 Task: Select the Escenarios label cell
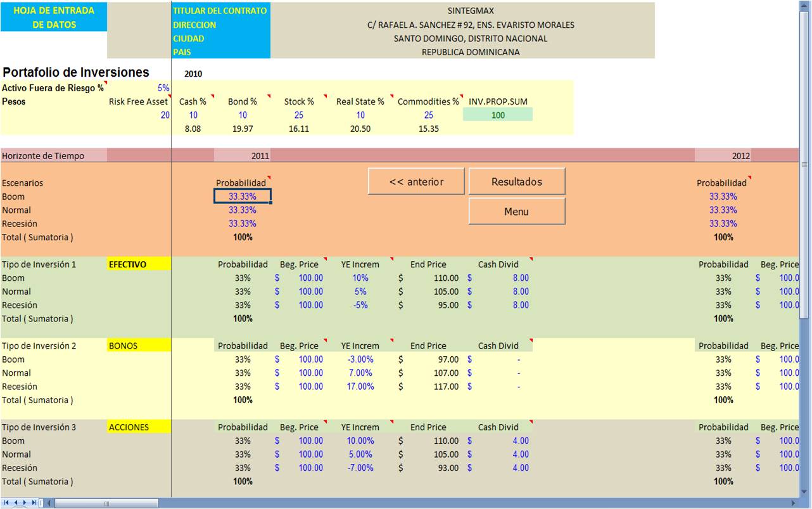[23, 183]
